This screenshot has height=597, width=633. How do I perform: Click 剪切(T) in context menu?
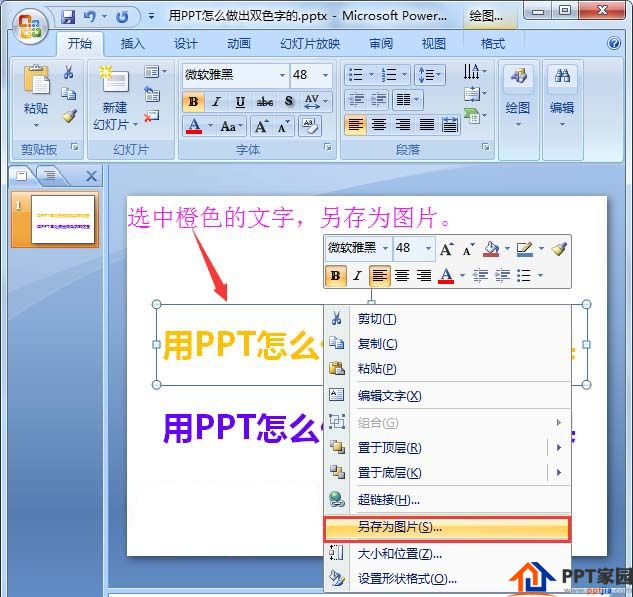(447, 319)
